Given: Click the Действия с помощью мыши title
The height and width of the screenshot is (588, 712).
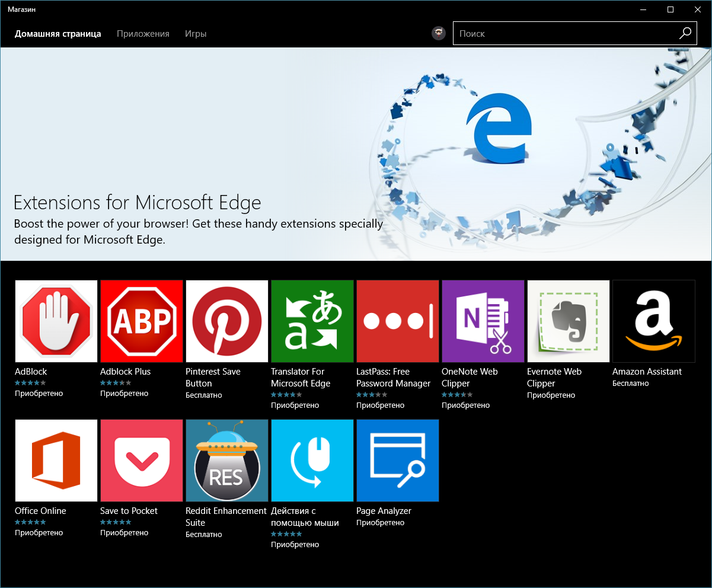Looking at the screenshot, I should pos(305,517).
